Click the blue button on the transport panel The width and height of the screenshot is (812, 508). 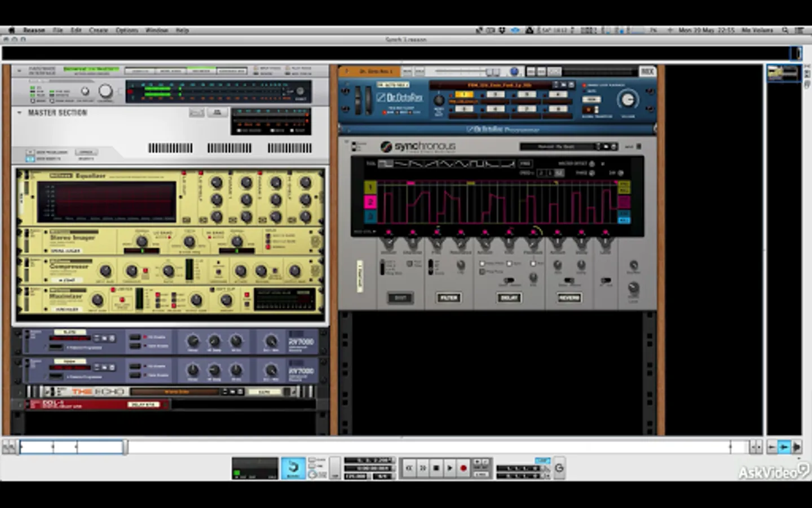pyautogui.click(x=293, y=468)
